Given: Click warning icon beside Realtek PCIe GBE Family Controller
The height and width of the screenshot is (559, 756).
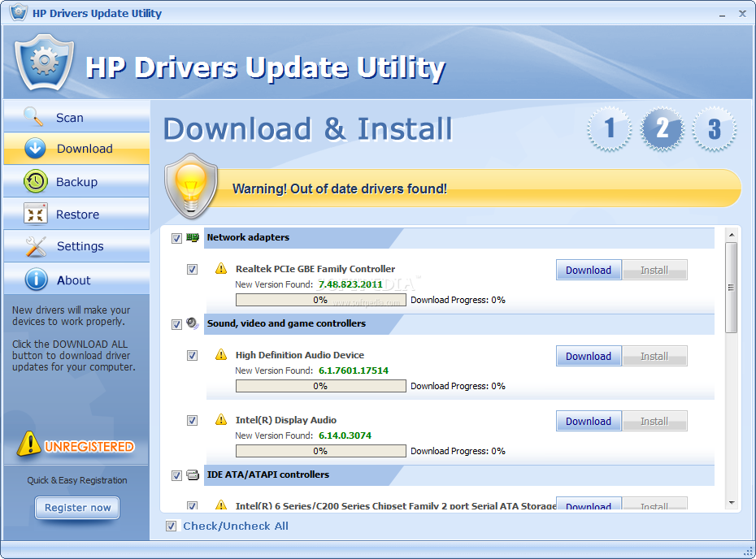Looking at the screenshot, I should [x=221, y=268].
